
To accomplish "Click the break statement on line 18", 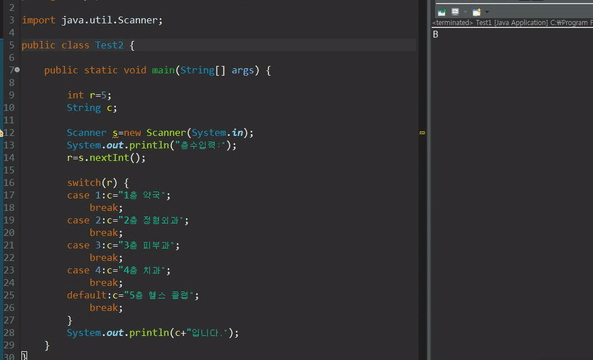I will [106, 208].
